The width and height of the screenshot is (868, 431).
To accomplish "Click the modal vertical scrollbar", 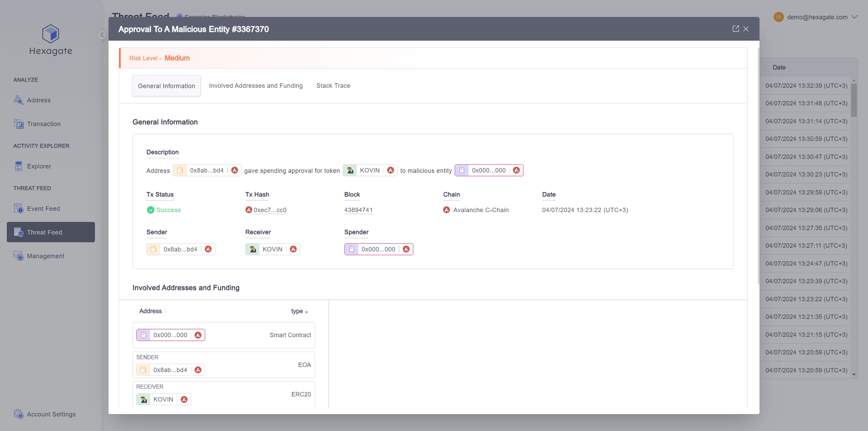I will tap(758, 166).
